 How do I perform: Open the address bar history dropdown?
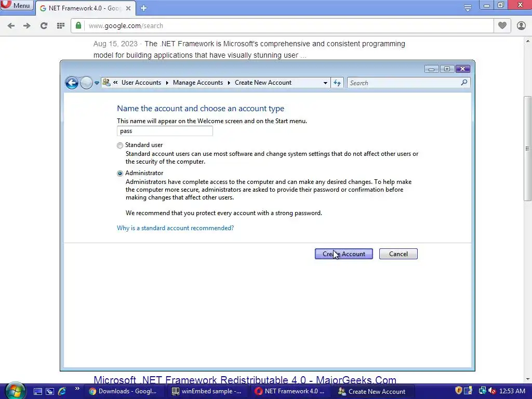click(x=325, y=83)
